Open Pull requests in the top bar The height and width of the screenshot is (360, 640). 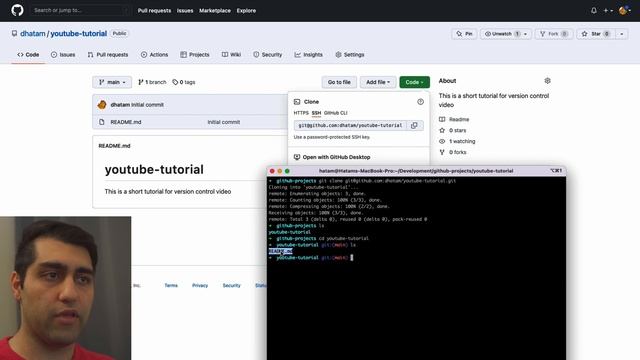(154, 11)
